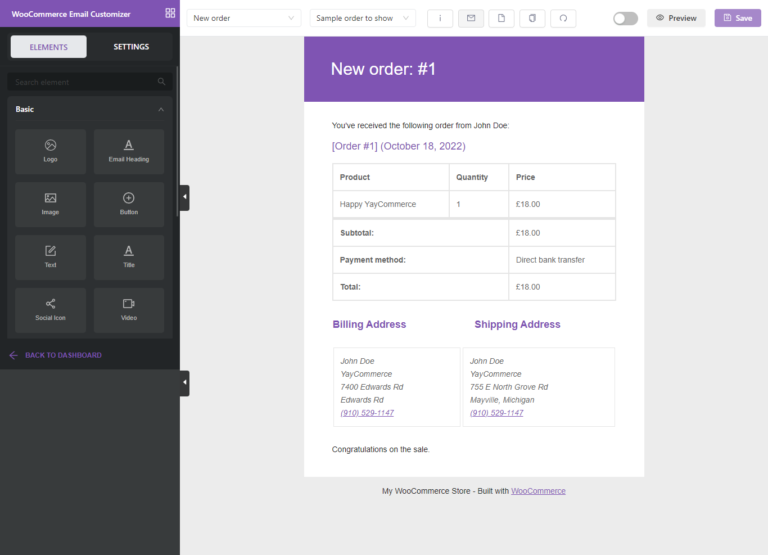Click the Search element input field

85,82
